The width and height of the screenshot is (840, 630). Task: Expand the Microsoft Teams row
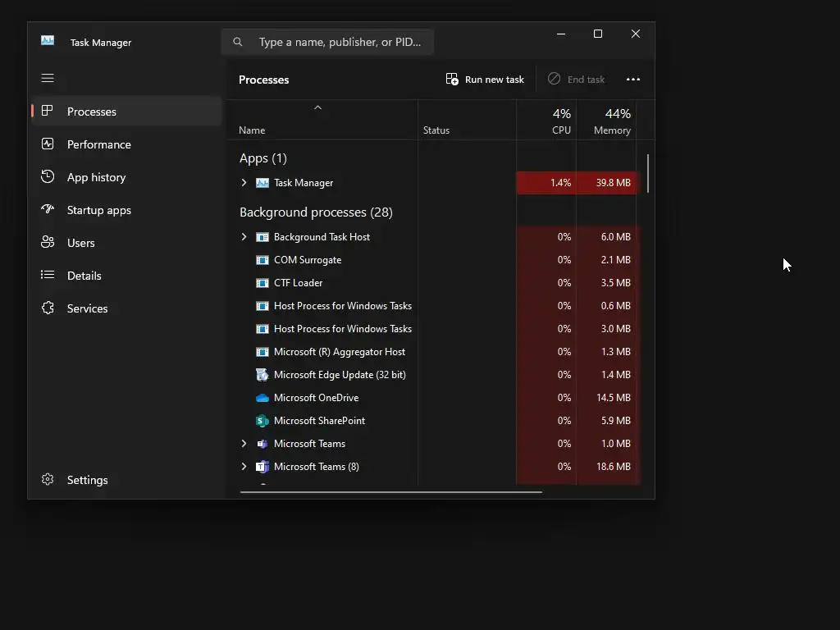[x=244, y=444]
